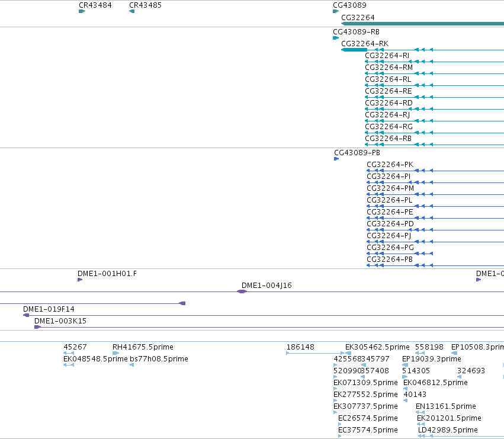
Task: Select the EK046812.5prime arrow glyph
Action: [405, 389]
